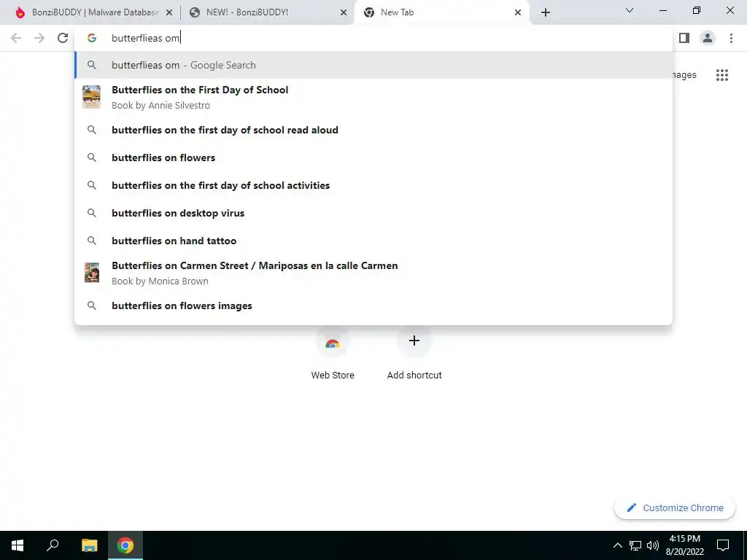
Task: Open the Windows Start menu
Action: [x=18, y=545]
